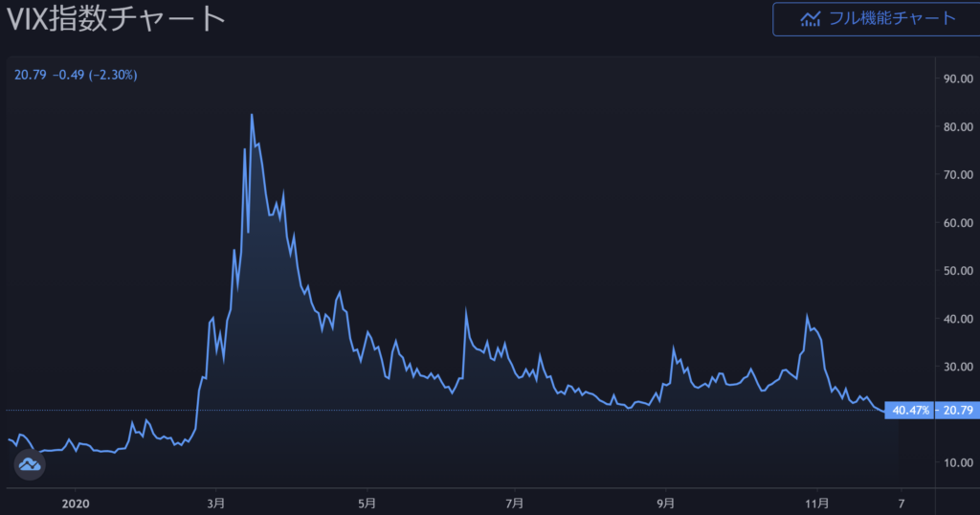Select the 80.00 price axis label
The height and width of the screenshot is (515, 980).
958,126
